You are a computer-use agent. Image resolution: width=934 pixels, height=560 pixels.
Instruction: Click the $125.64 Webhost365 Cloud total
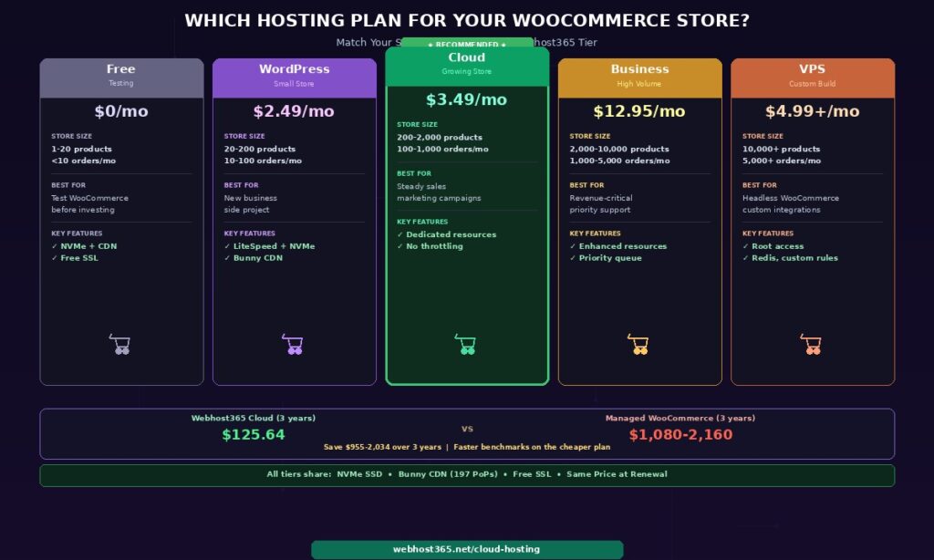click(x=254, y=435)
